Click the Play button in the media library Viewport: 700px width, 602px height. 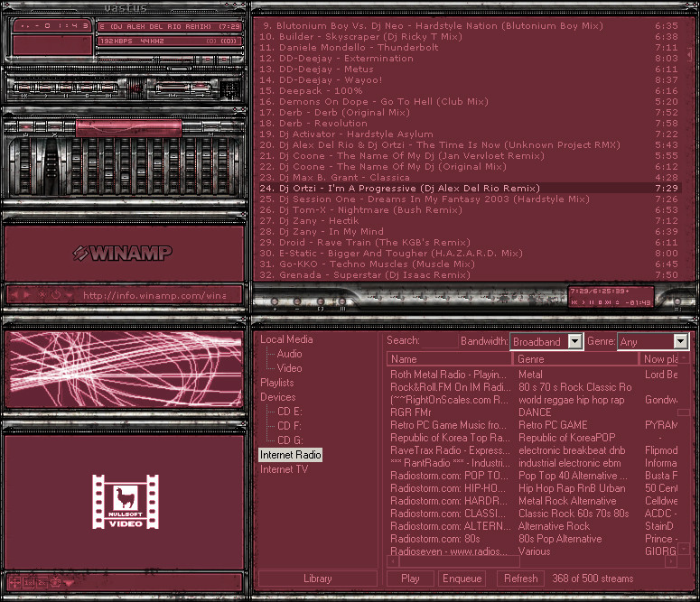(410, 579)
